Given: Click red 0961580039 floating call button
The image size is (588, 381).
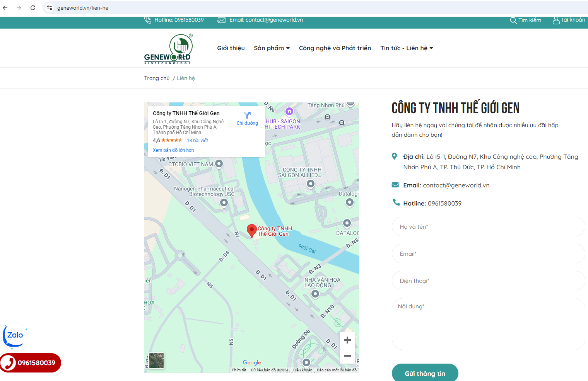Looking at the screenshot, I should point(31,363).
